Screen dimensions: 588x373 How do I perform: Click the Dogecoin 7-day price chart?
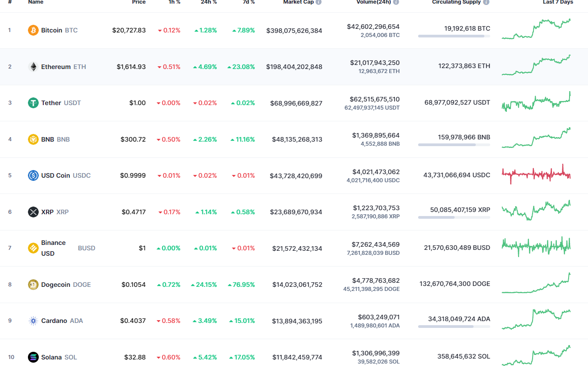pos(535,284)
